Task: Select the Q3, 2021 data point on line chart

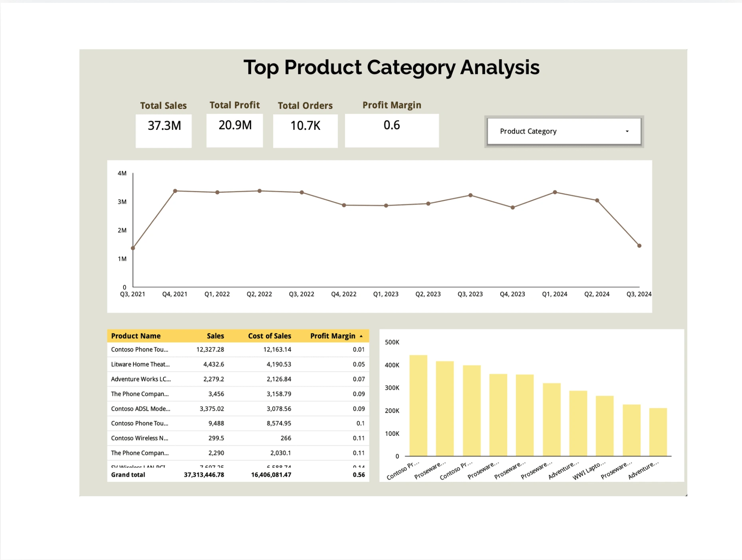Action: tap(133, 248)
